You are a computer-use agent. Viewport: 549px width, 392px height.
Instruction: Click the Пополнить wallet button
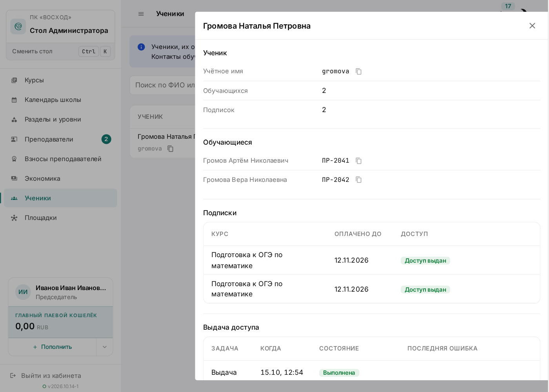pos(53,347)
